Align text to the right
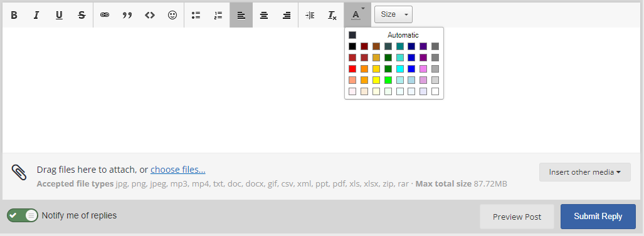Screen dimensions: 644x236 pyautogui.click(x=287, y=15)
